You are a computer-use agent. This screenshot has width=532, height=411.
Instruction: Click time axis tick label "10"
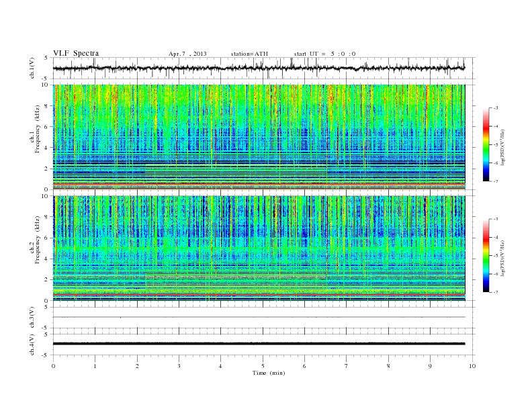coord(472,366)
